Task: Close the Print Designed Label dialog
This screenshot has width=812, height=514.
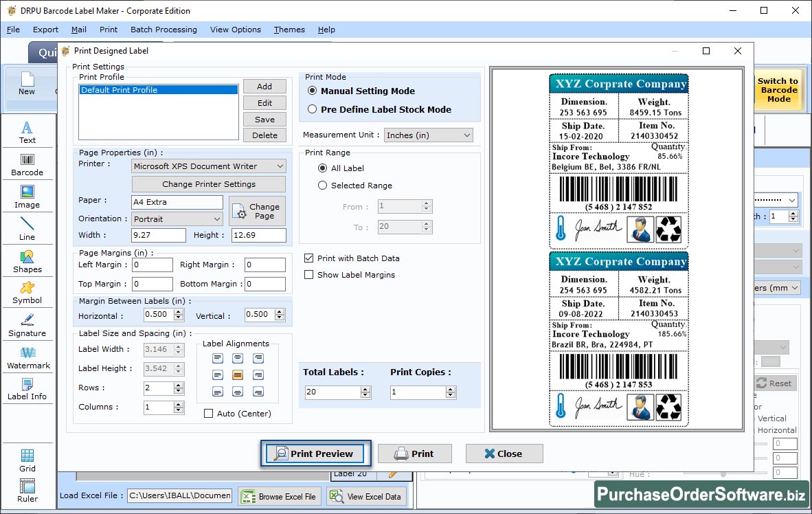Action: (504, 454)
